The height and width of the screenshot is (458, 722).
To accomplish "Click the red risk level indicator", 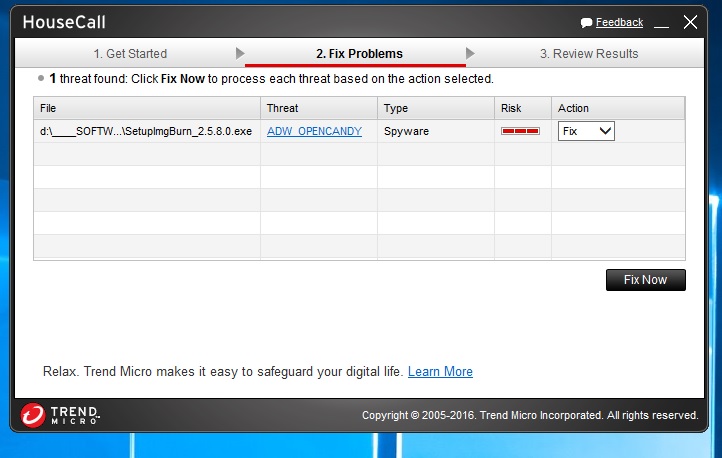I will [520, 131].
